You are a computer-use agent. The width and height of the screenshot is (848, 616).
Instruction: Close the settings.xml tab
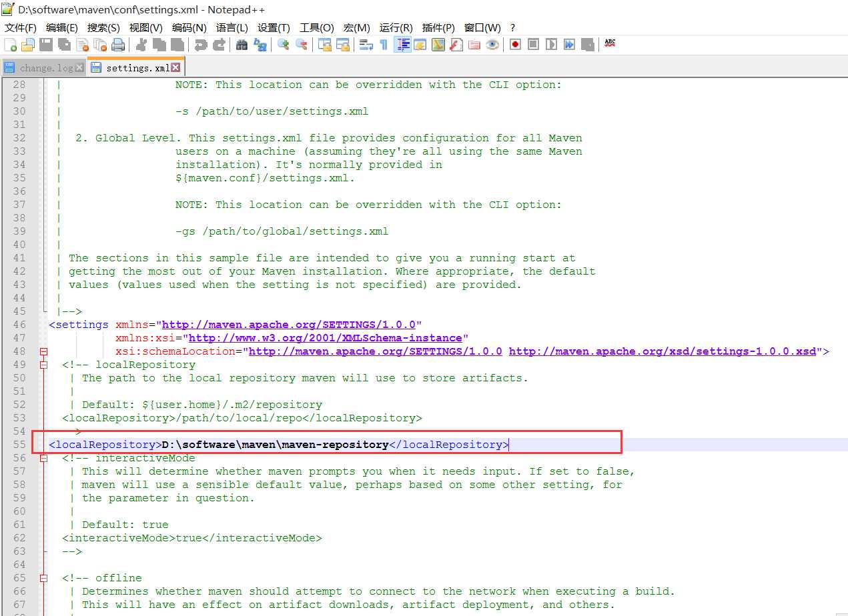(x=175, y=67)
